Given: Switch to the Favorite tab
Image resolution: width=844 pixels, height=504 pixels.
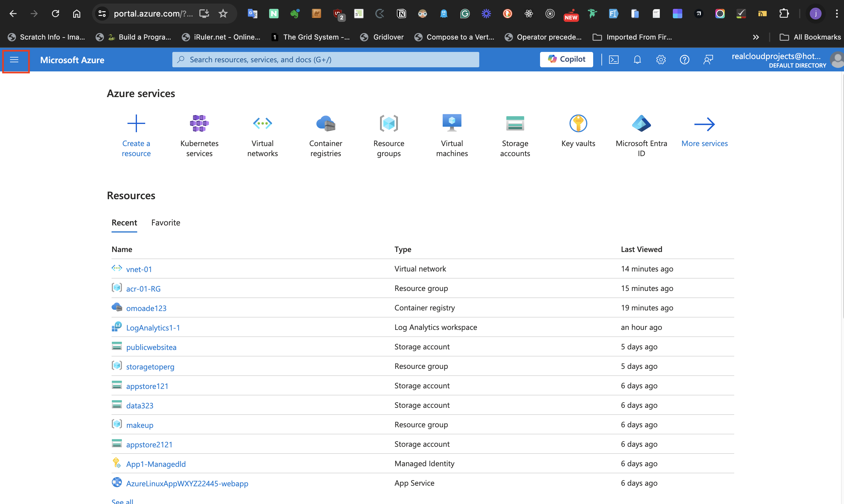Looking at the screenshot, I should [166, 223].
